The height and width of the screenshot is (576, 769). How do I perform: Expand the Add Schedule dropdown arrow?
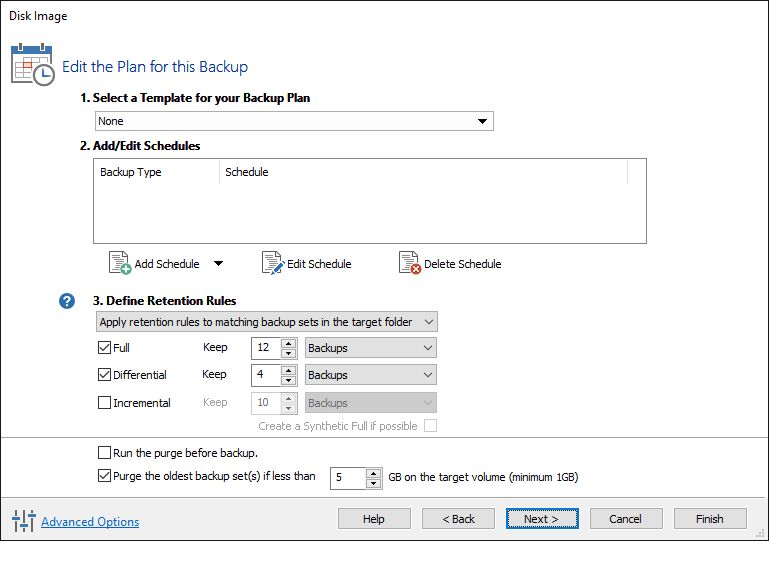tap(218, 264)
